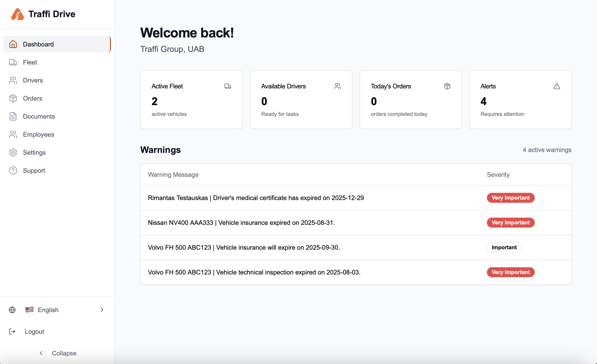Click the globe icon beside the language selector
The image size is (597, 364).
(x=12, y=310)
